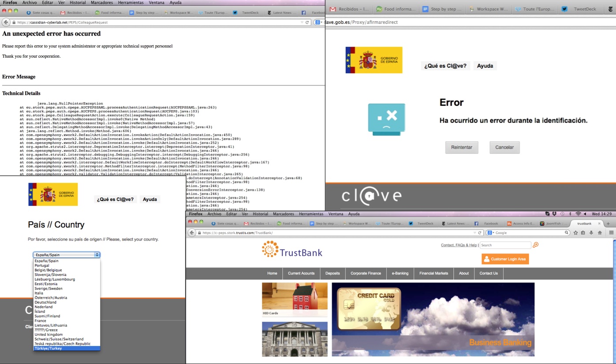Click the volume icon in the menu bar
Image resolution: width=616 pixels, height=364 pixels.
coord(586,214)
